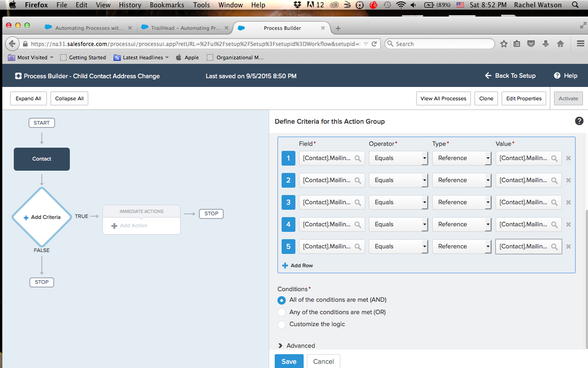
Task: Open the Firefox hamburger menu
Action: [x=580, y=44]
